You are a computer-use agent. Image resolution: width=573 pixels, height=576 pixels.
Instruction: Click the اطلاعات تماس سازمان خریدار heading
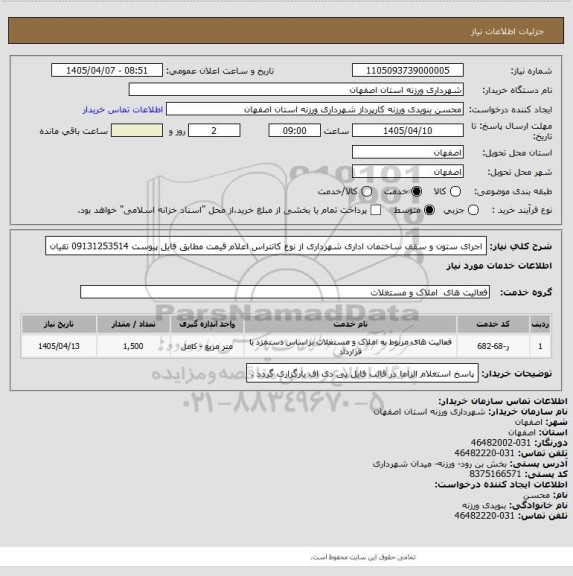coord(503,401)
